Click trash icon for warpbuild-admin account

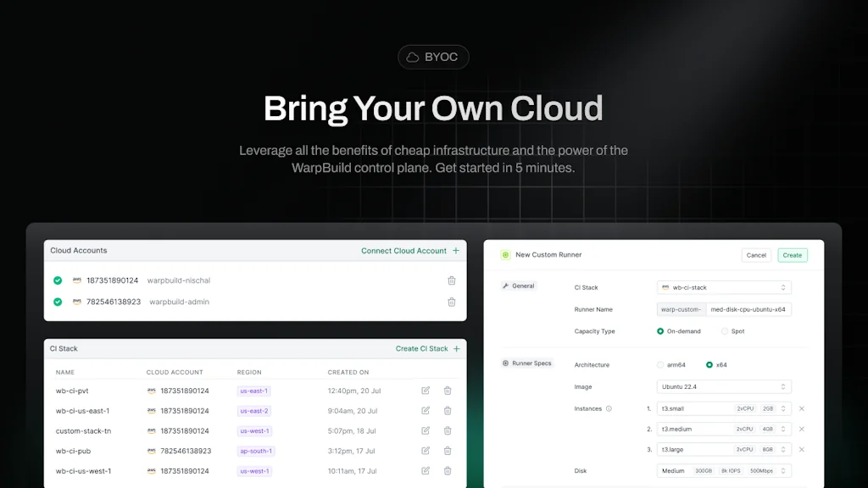pyautogui.click(x=451, y=302)
